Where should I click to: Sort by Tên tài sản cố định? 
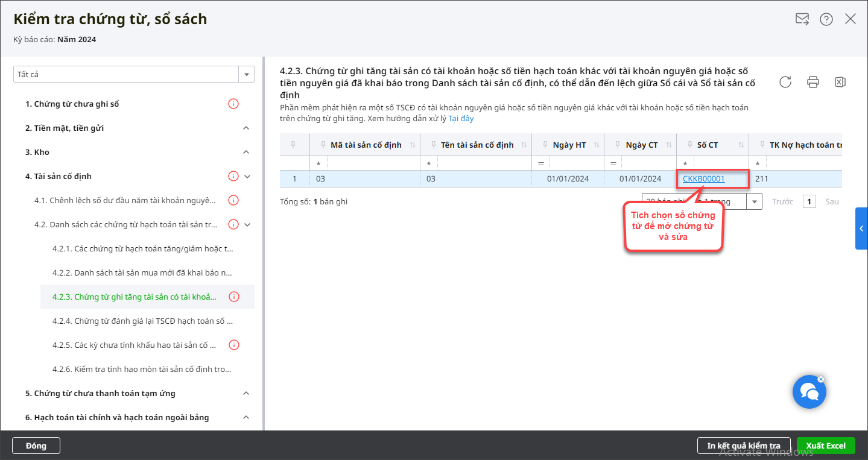click(x=524, y=145)
